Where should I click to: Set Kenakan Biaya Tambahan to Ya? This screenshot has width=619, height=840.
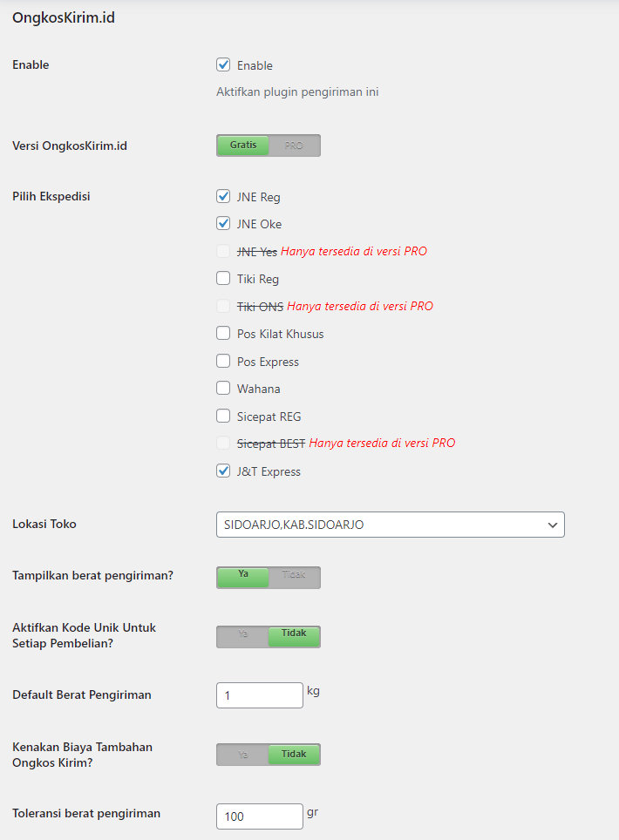(243, 755)
